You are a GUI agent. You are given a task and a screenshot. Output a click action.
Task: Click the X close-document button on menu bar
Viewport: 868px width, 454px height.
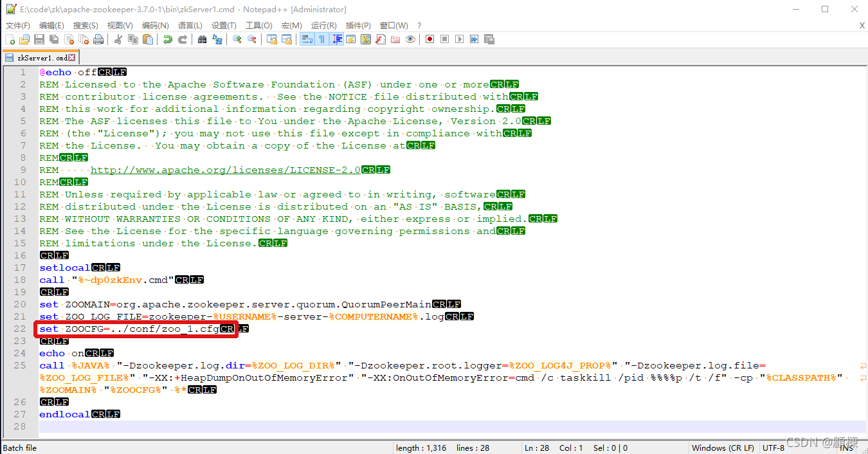(x=862, y=25)
